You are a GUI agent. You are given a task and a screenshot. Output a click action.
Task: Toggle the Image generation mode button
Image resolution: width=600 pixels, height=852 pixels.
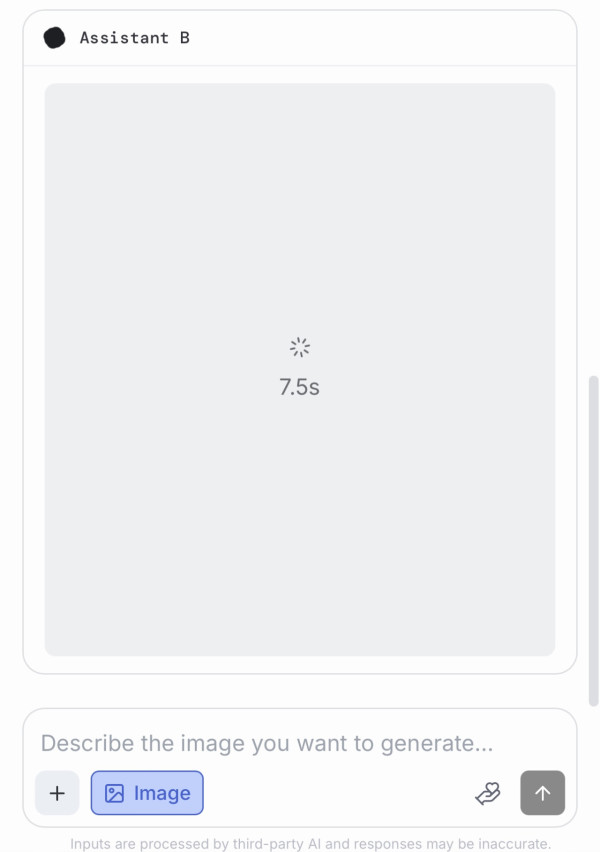147,793
